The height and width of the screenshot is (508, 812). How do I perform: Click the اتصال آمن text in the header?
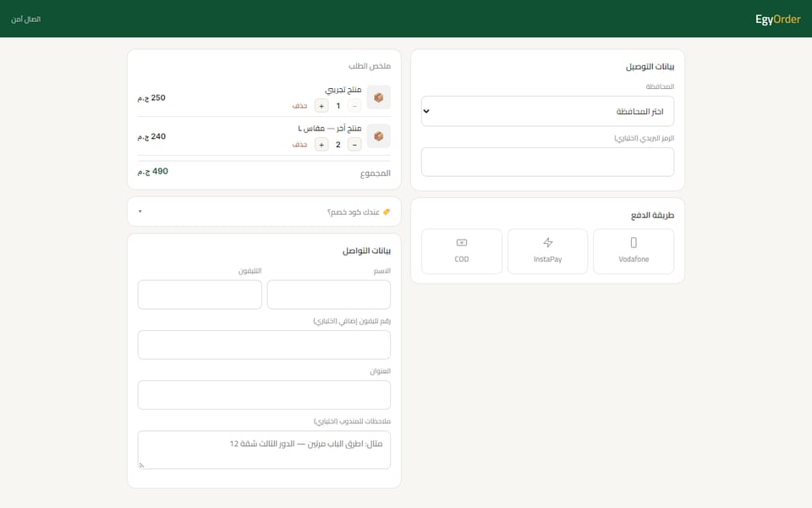tap(26, 19)
